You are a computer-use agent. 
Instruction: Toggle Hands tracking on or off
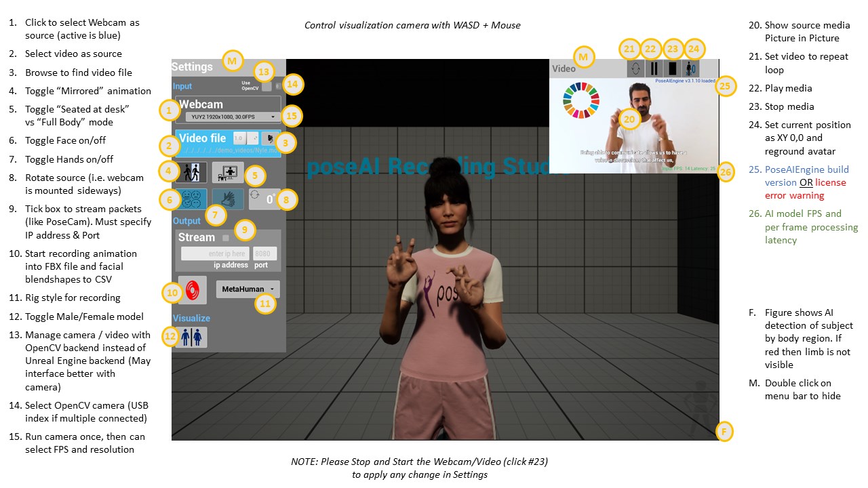click(228, 199)
